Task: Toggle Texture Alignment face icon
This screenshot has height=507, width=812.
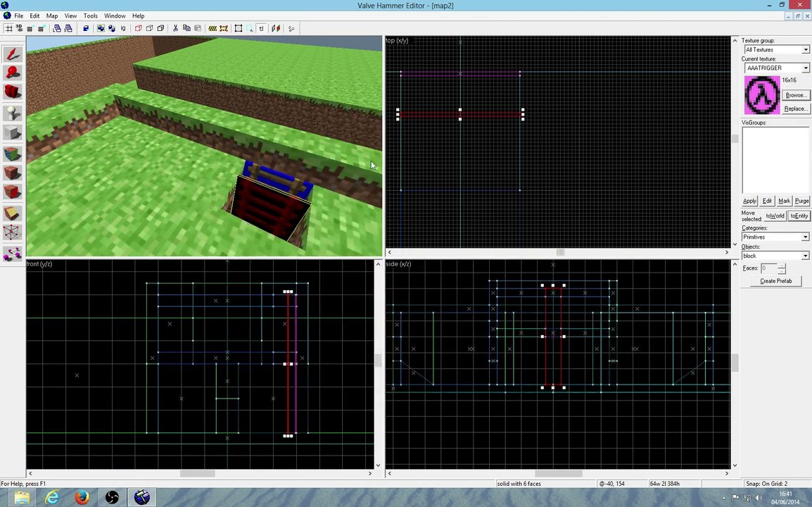Action: 276,28
